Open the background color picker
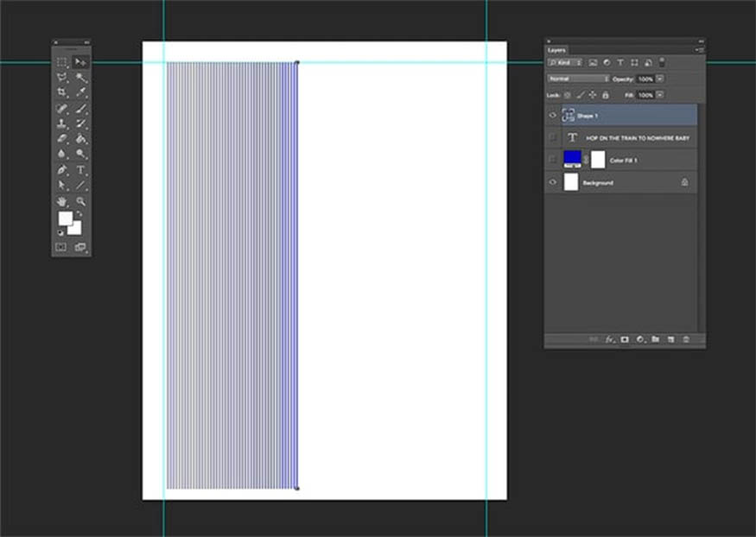The width and height of the screenshot is (756, 537). pos(75,229)
